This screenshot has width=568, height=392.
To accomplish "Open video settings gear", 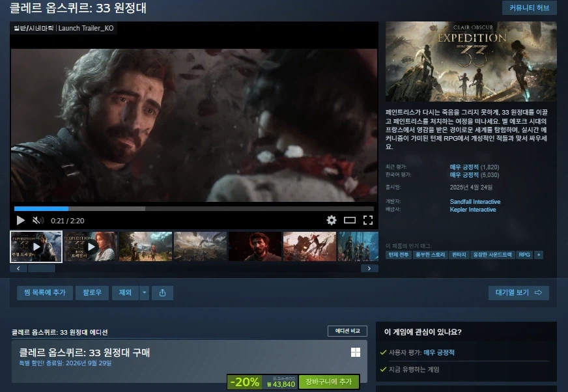I will tap(332, 220).
